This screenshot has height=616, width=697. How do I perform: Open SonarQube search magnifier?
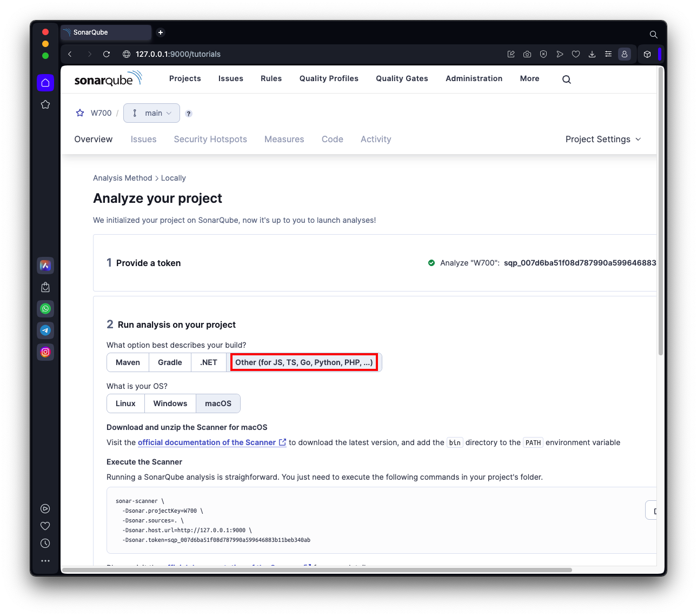coord(567,80)
